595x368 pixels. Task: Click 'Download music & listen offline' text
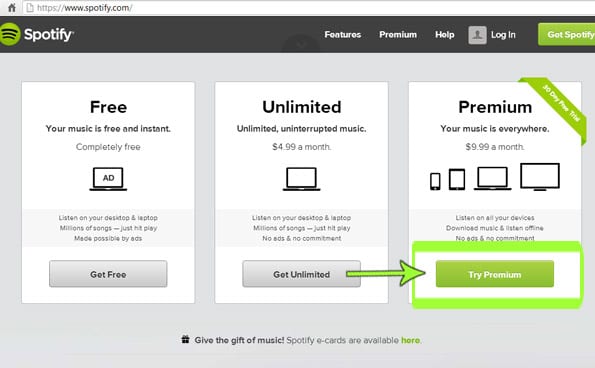tap(495, 228)
